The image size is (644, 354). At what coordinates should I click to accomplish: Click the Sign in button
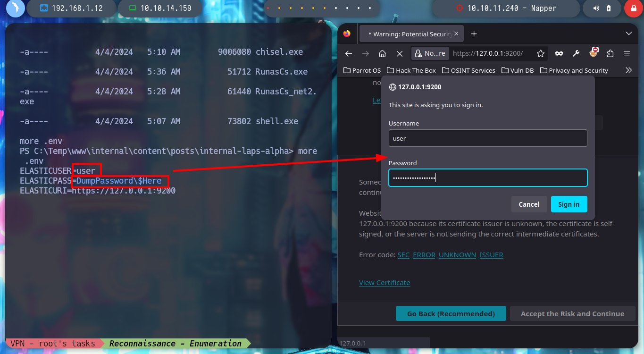pos(569,204)
